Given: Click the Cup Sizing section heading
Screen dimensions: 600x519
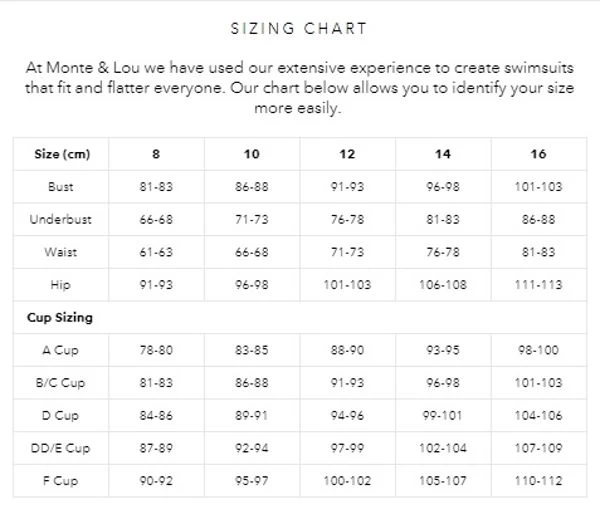Looking at the screenshot, I should click(59, 318).
